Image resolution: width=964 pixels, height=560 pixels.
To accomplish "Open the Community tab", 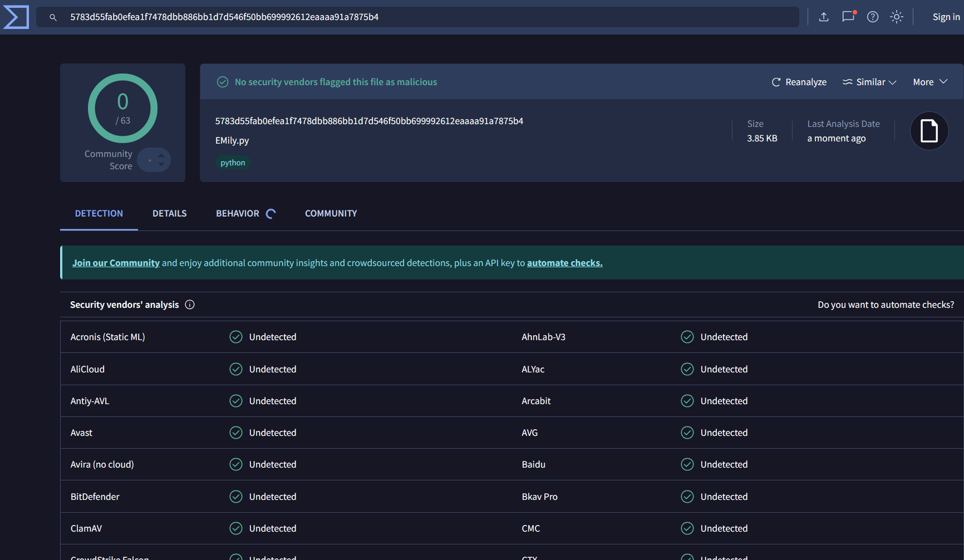I will click(x=331, y=213).
